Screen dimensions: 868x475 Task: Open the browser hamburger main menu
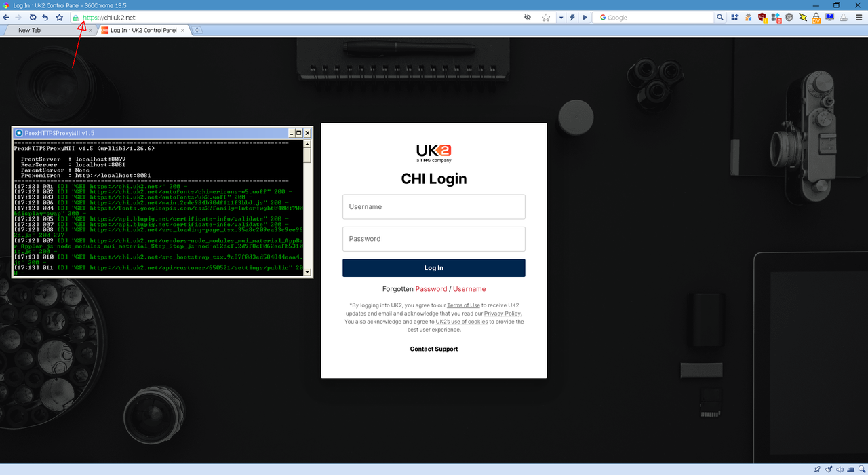(x=859, y=18)
